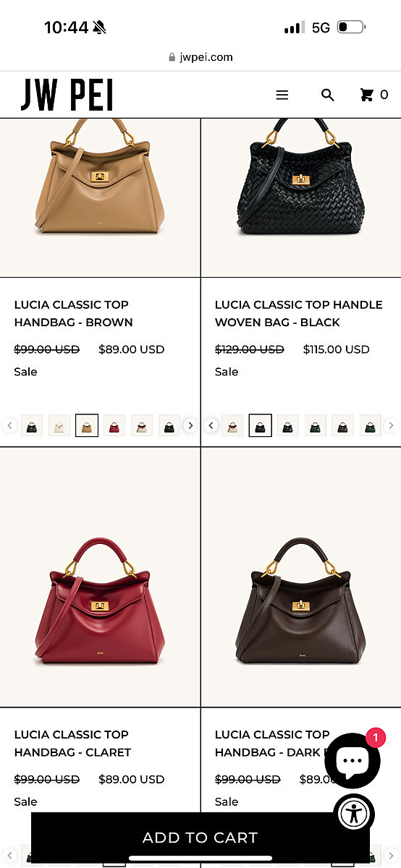401x868 pixels.
Task: Open the accessibility options icon
Action: (354, 814)
